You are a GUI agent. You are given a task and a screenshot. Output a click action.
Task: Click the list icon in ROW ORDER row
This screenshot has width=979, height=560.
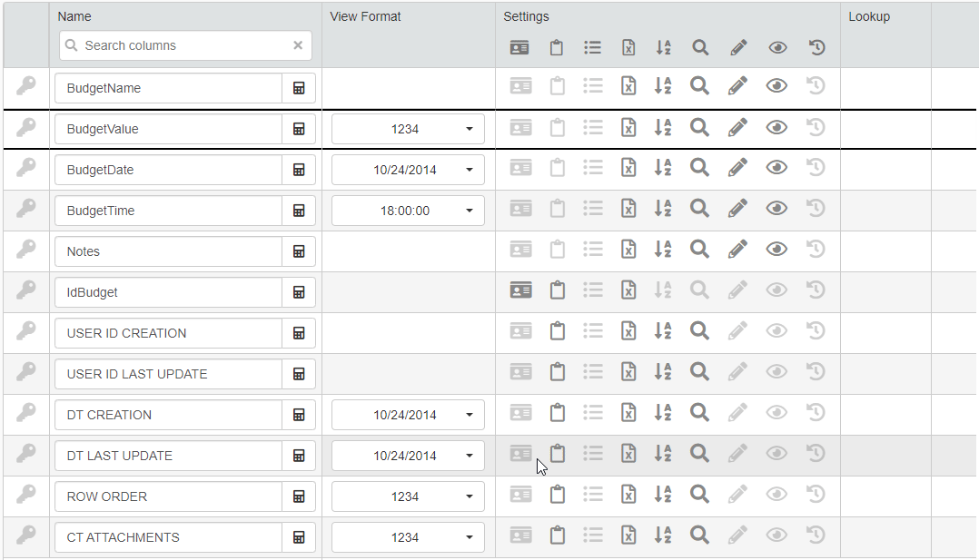(593, 495)
